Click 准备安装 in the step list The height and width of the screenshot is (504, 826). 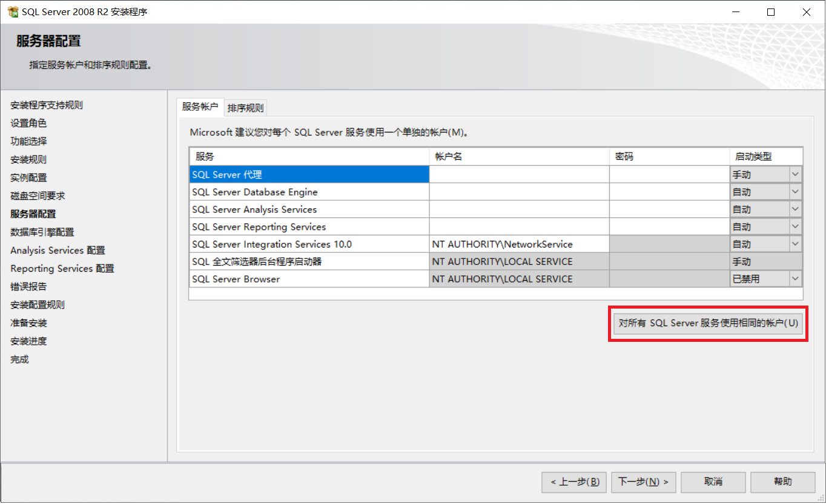28,323
